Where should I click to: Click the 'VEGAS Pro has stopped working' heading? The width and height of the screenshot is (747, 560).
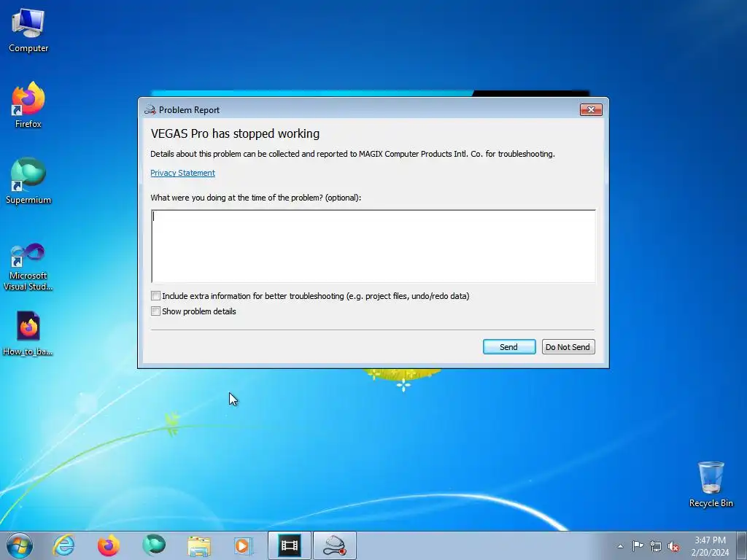(x=235, y=133)
